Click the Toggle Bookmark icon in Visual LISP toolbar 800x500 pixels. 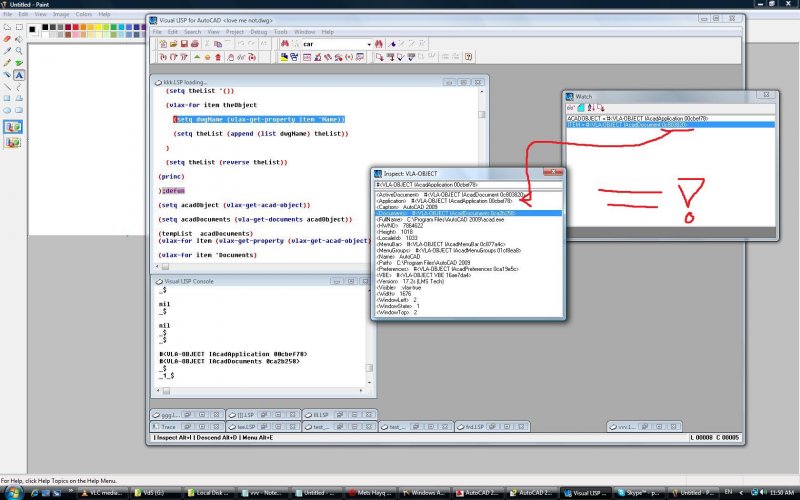click(392, 44)
